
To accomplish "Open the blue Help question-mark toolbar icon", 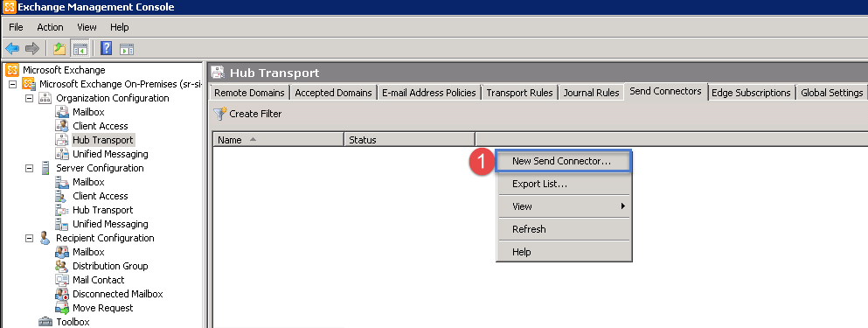I will pos(107,49).
